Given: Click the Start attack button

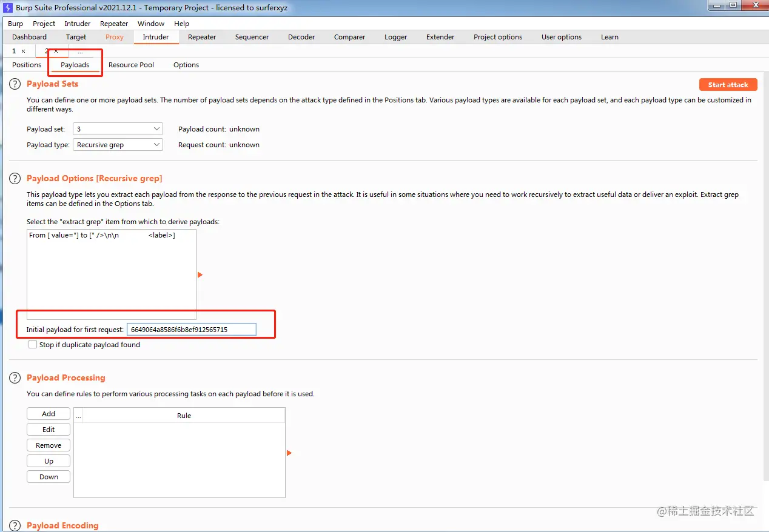Looking at the screenshot, I should pos(728,85).
